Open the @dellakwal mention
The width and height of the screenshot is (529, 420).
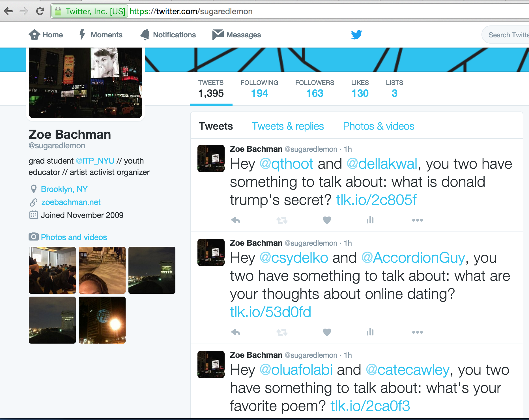click(x=382, y=164)
